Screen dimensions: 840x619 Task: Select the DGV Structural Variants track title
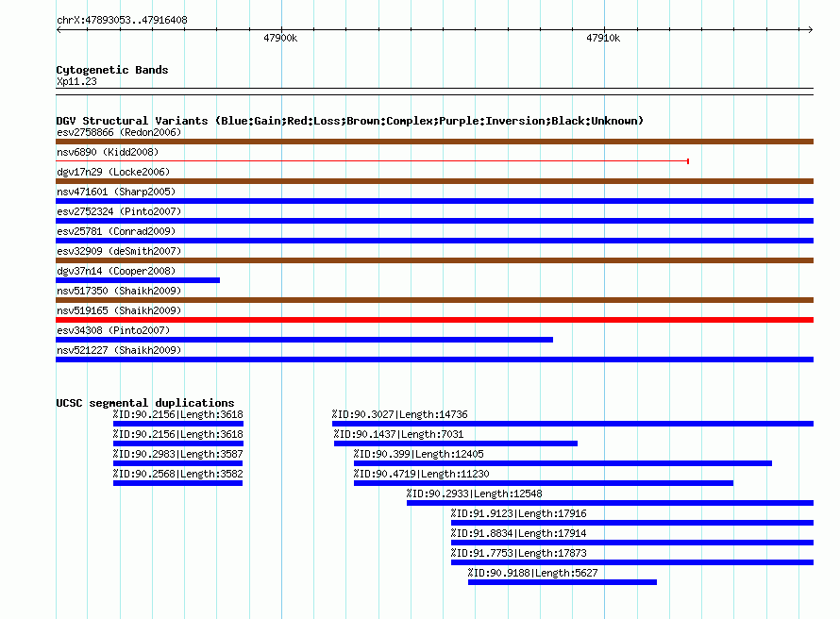[350, 121]
